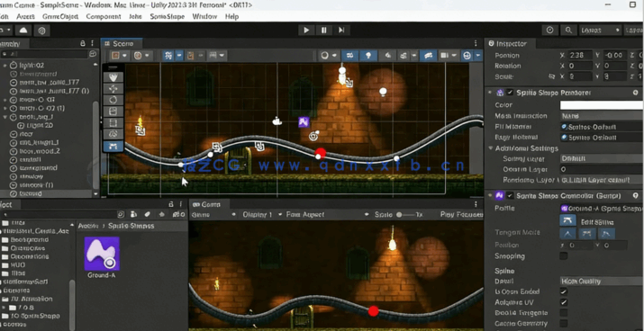Activate the spline edit tool in tool overlay
This screenshot has height=331, width=644.
click(113, 146)
